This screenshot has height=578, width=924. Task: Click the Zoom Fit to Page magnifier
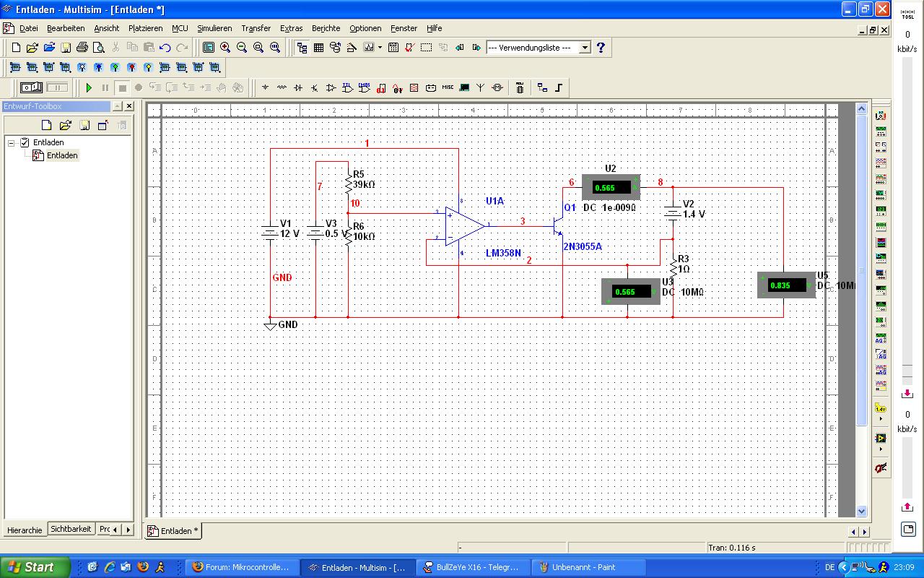point(275,48)
